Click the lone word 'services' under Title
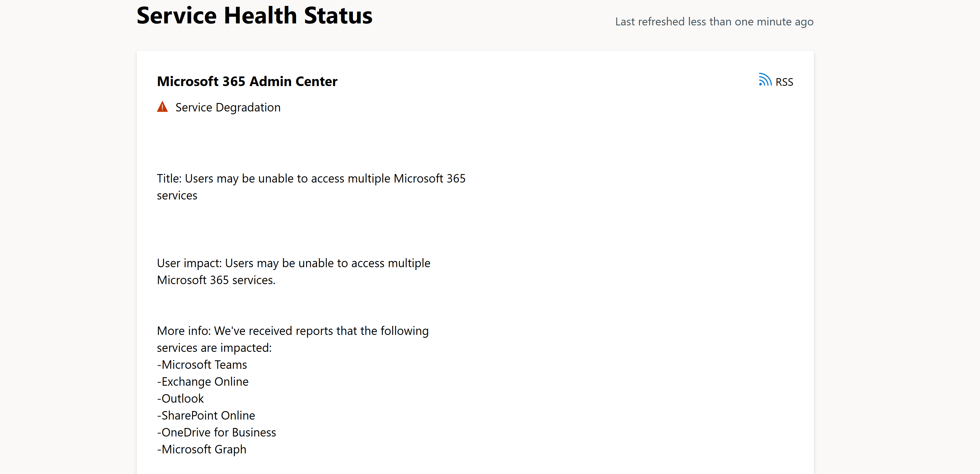 (x=177, y=195)
